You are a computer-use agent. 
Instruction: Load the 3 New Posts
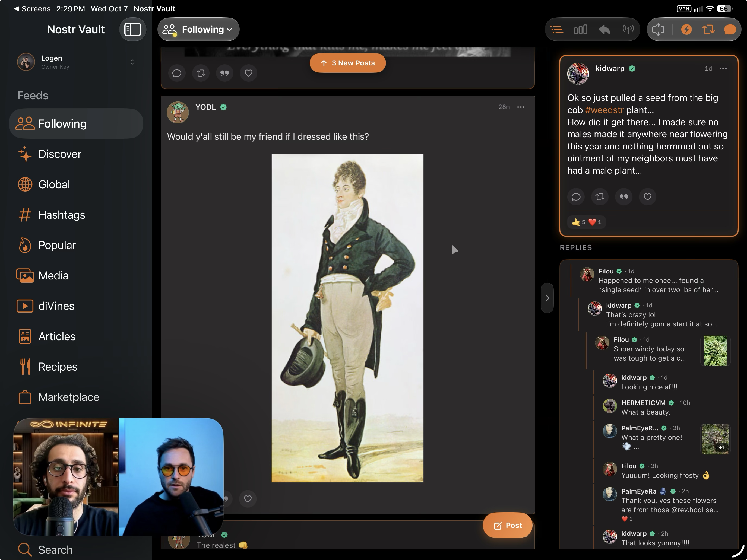click(x=347, y=63)
